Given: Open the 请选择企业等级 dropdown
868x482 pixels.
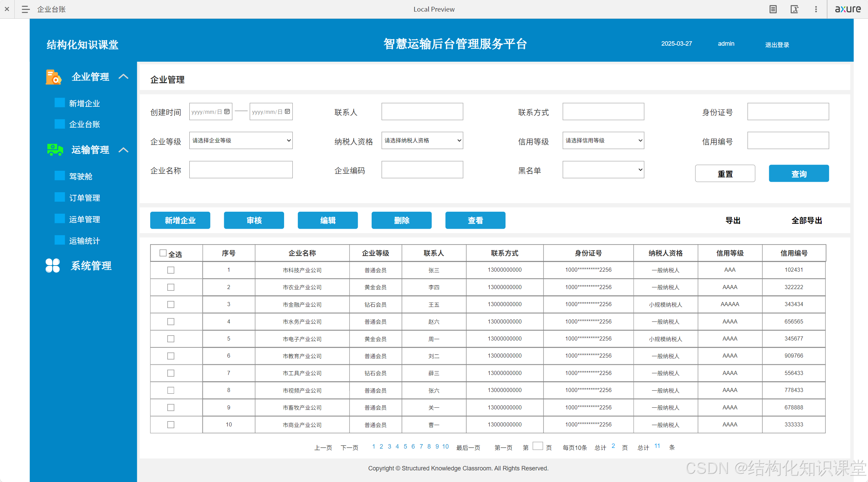Looking at the screenshot, I should click(x=241, y=140).
